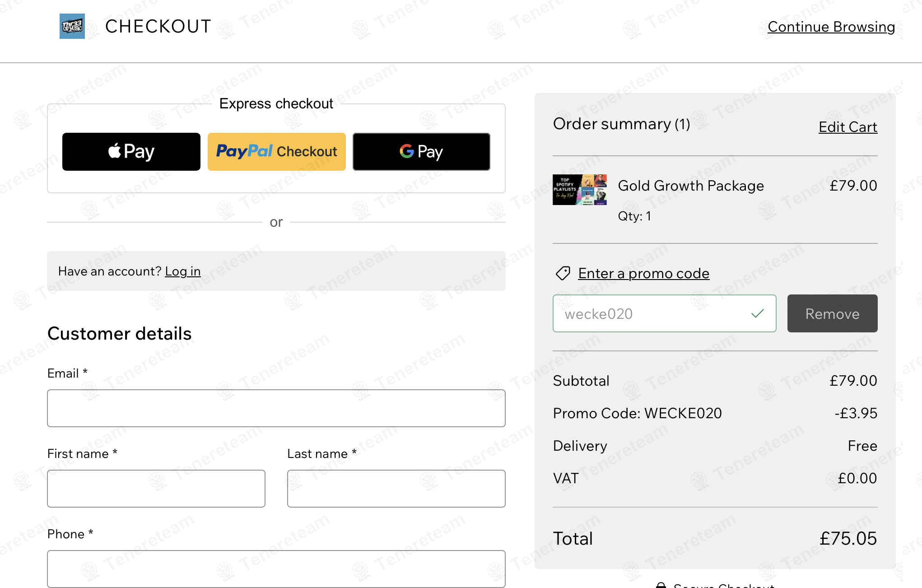Image resolution: width=922 pixels, height=588 pixels.
Task: Click into the First name field
Action: pos(156,489)
